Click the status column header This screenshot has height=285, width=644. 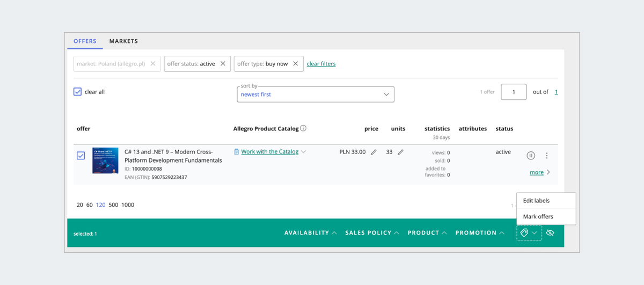pos(504,129)
